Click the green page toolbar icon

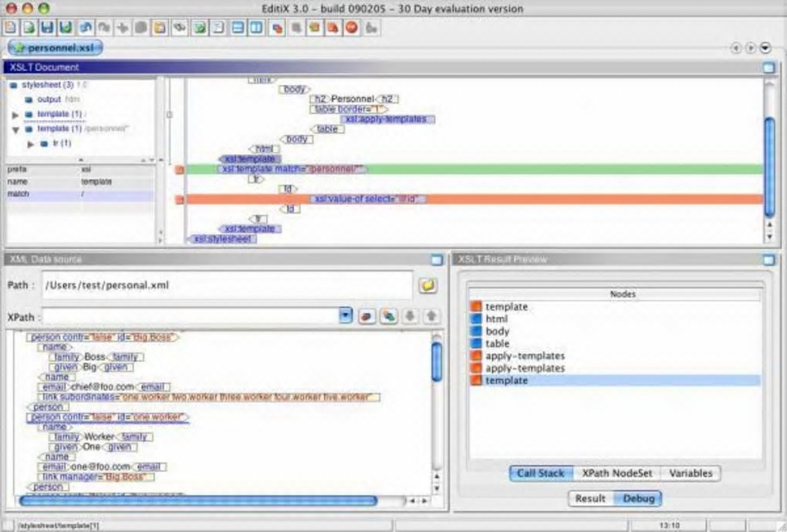(x=200, y=27)
